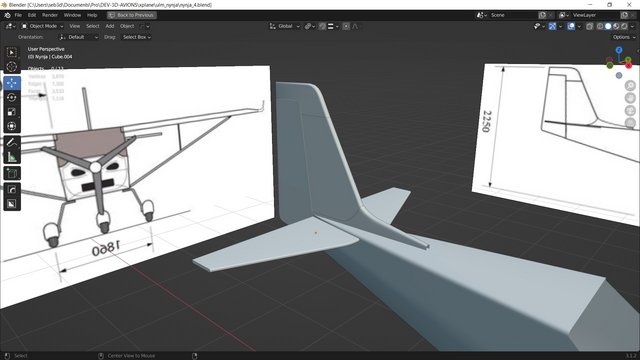The height and width of the screenshot is (360, 640).
Task: Open the shading options dropdown arrow
Action: click(633, 26)
